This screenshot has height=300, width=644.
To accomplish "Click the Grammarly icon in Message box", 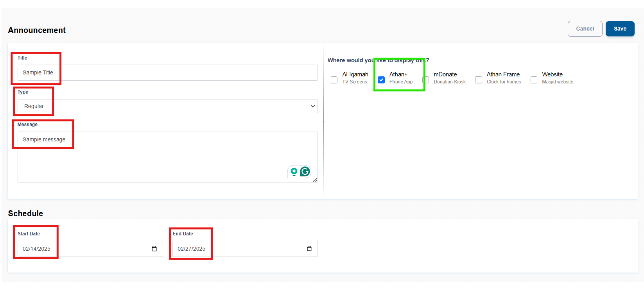I will click(x=305, y=171).
